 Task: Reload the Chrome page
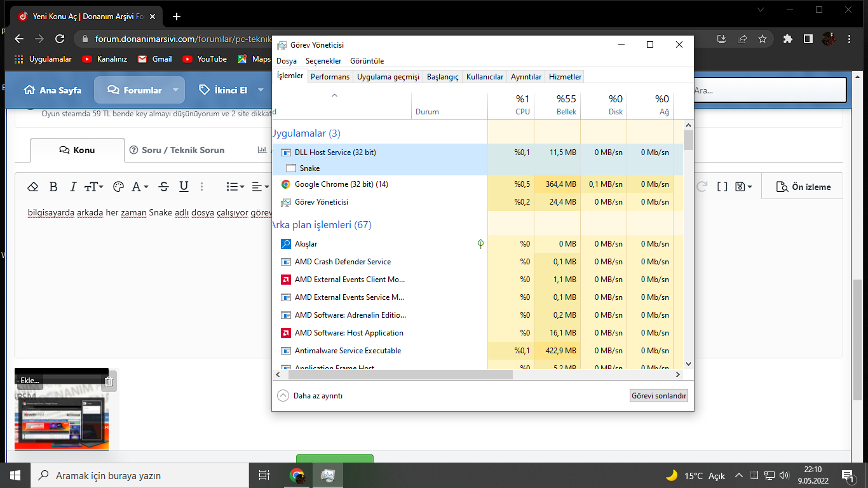tap(60, 39)
